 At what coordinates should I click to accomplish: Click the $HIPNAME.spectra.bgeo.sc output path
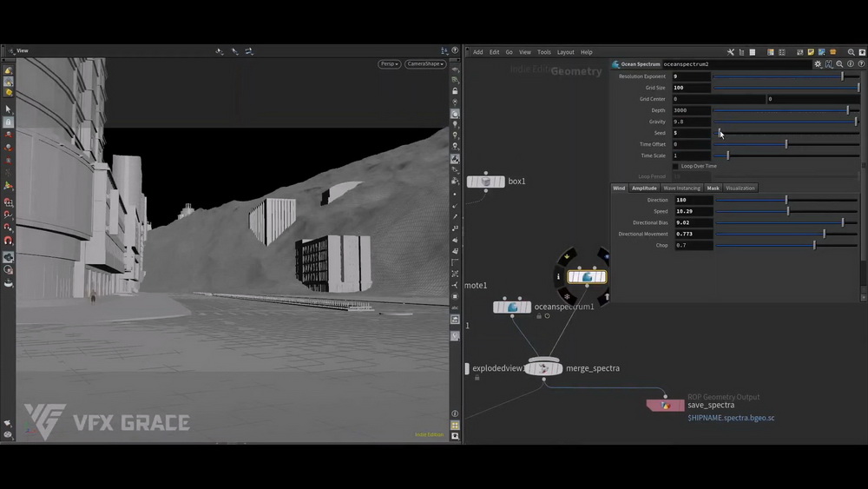731,418
